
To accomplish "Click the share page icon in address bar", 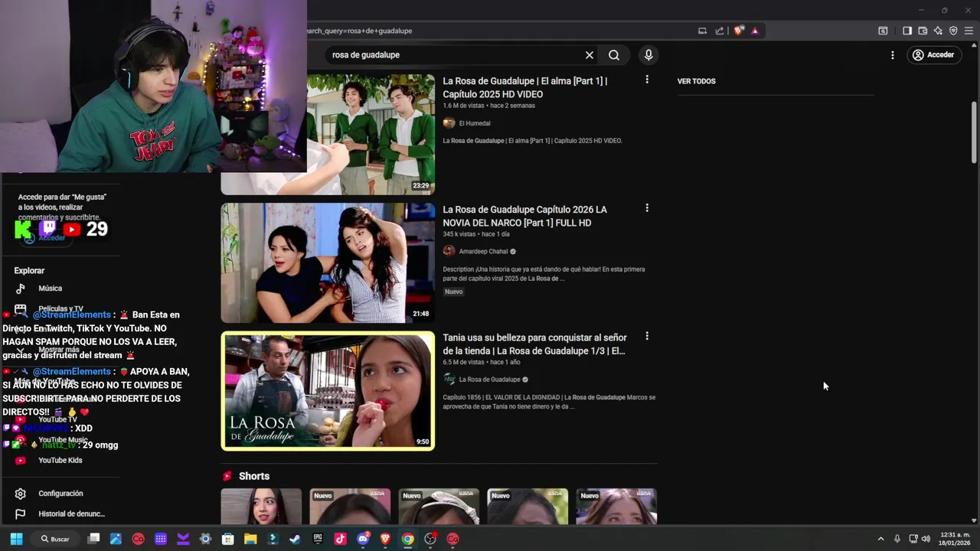I will [x=720, y=31].
